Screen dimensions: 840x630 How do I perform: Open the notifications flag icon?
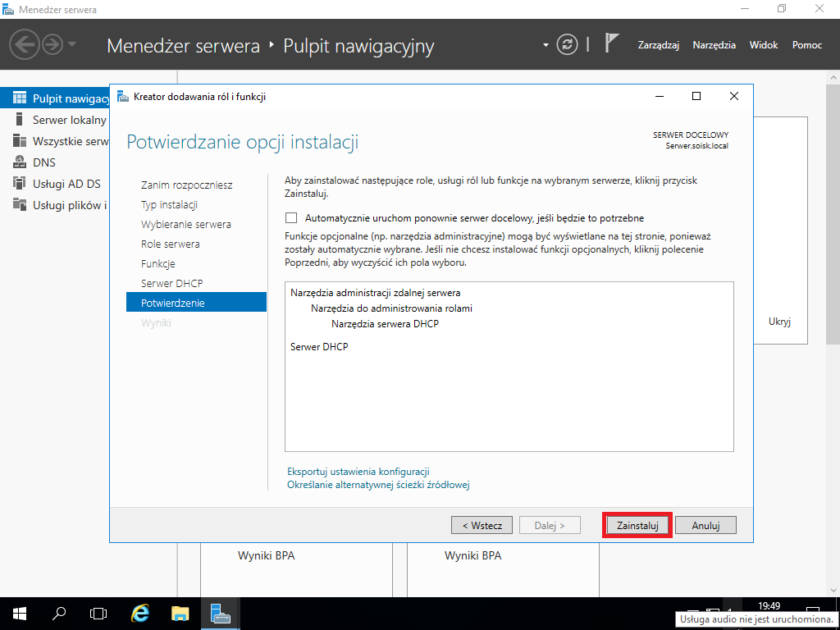click(611, 43)
